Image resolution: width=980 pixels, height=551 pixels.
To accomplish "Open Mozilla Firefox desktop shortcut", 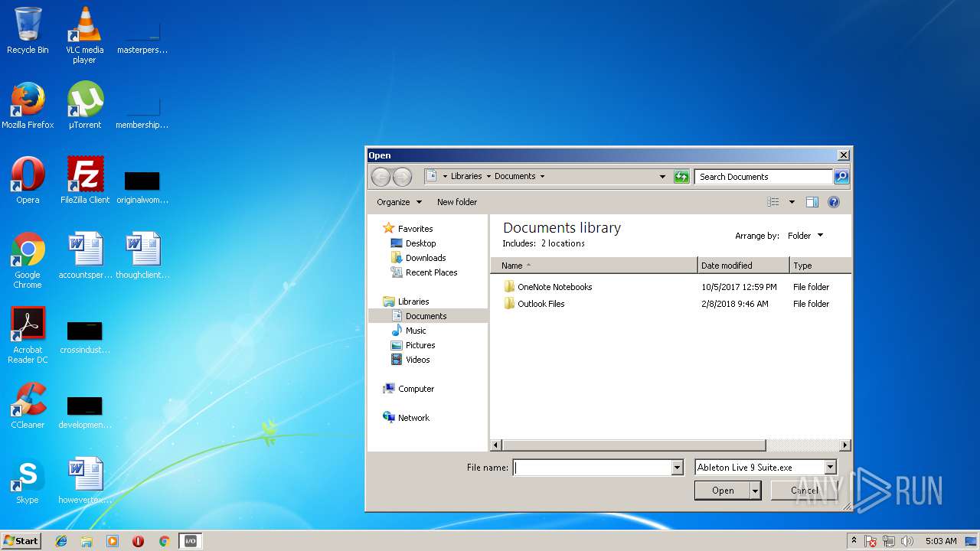I will tap(28, 106).
